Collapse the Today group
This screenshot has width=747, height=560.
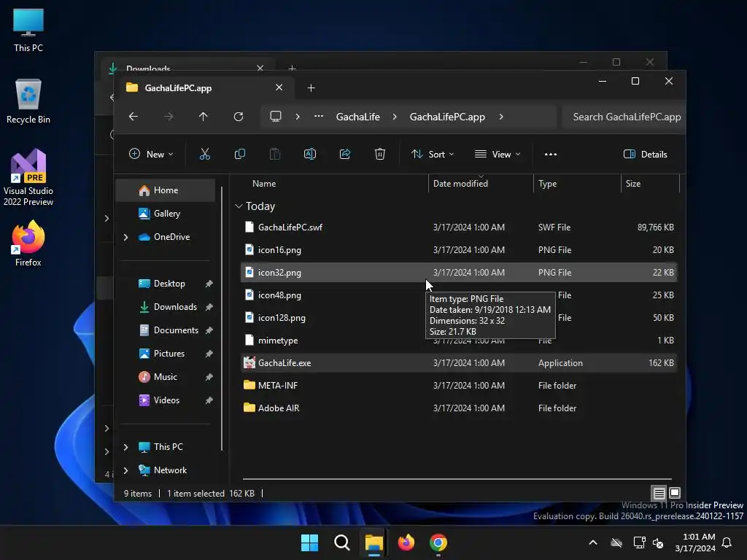[239, 206]
